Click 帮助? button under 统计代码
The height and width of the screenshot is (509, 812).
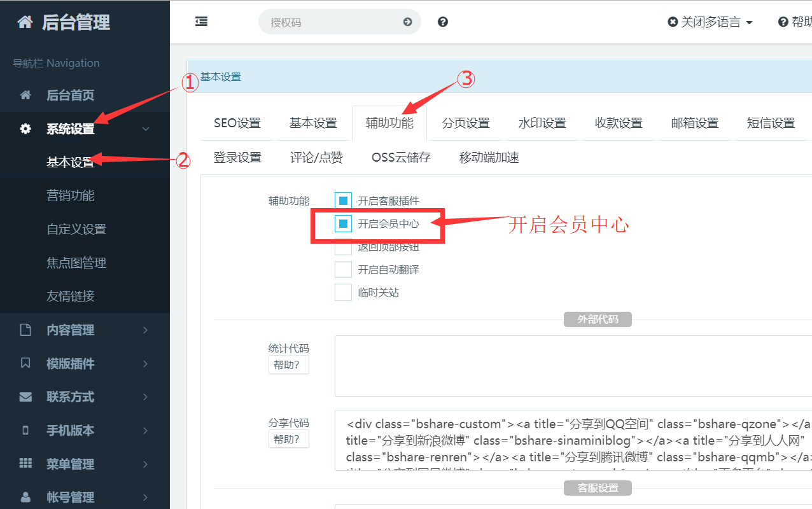pos(288,365)
